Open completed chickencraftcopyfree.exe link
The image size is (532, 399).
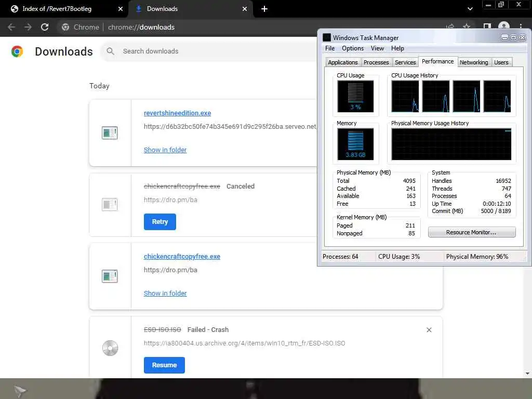coord(182,257)
